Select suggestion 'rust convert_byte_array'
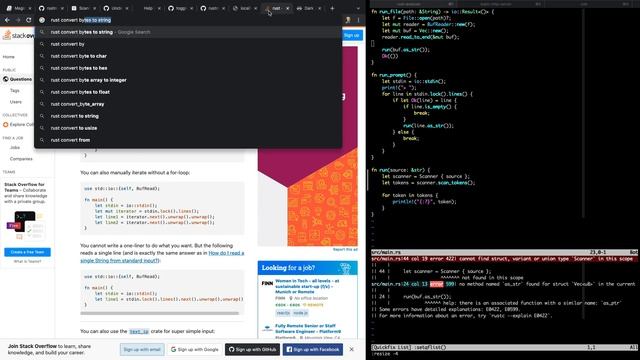The image size is (640, 360). point(188,104)
